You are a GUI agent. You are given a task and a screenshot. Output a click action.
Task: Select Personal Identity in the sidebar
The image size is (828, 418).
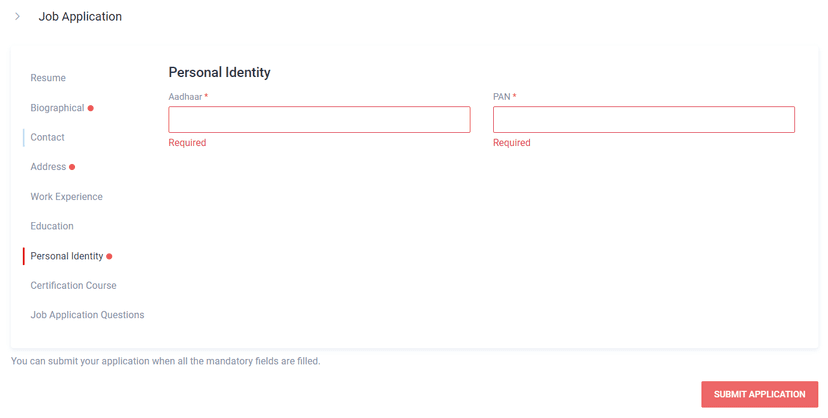coord(66,256)
